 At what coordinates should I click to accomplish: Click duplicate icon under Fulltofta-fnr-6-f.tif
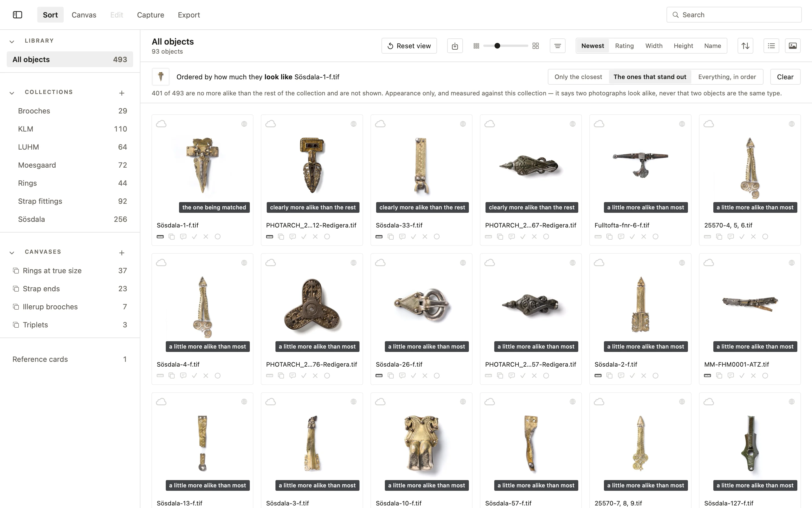[x=609, y=237]
